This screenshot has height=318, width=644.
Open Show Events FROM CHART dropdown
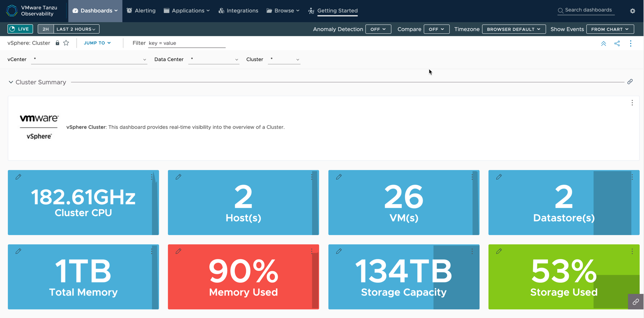click(x=610, y=29)
